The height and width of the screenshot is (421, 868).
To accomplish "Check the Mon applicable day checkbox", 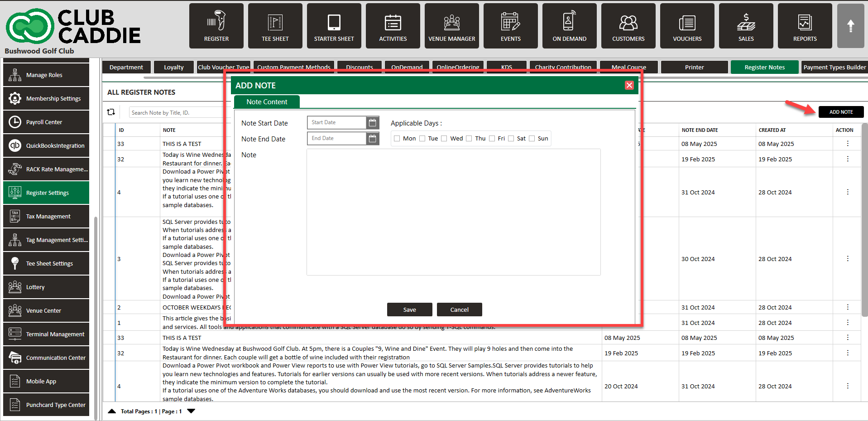I will [x=397, y=139].
